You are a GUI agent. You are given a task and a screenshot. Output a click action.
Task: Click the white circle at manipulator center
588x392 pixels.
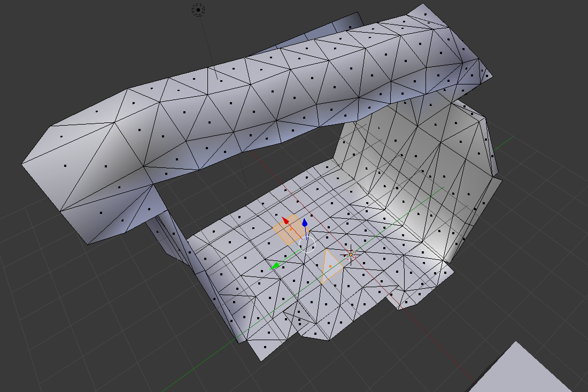coord(307,245)
